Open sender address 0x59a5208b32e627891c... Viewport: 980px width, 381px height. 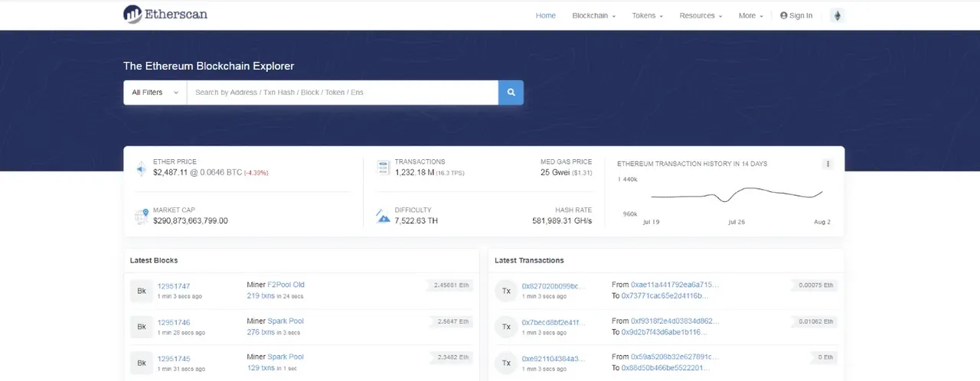click(x=675, y=357)
